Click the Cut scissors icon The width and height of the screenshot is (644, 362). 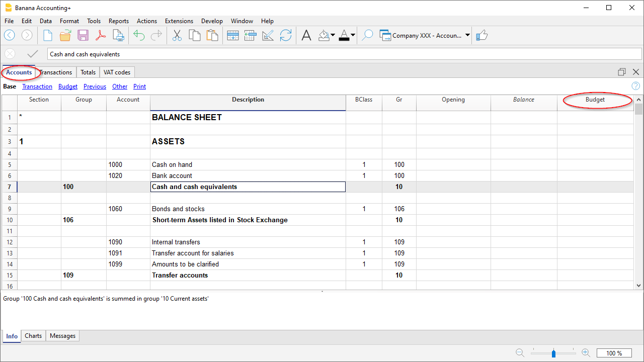click(x=177, y=35)
